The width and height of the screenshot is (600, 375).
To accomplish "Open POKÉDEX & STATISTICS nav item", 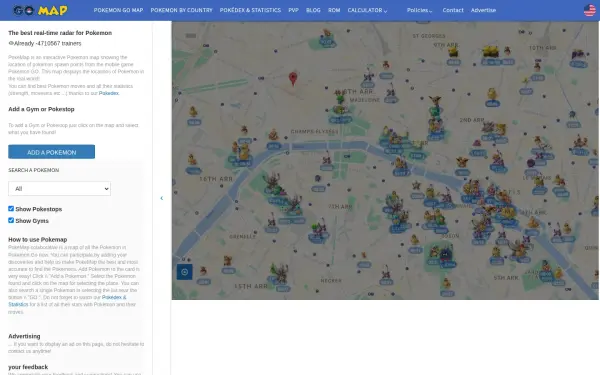I will (250, 10).
